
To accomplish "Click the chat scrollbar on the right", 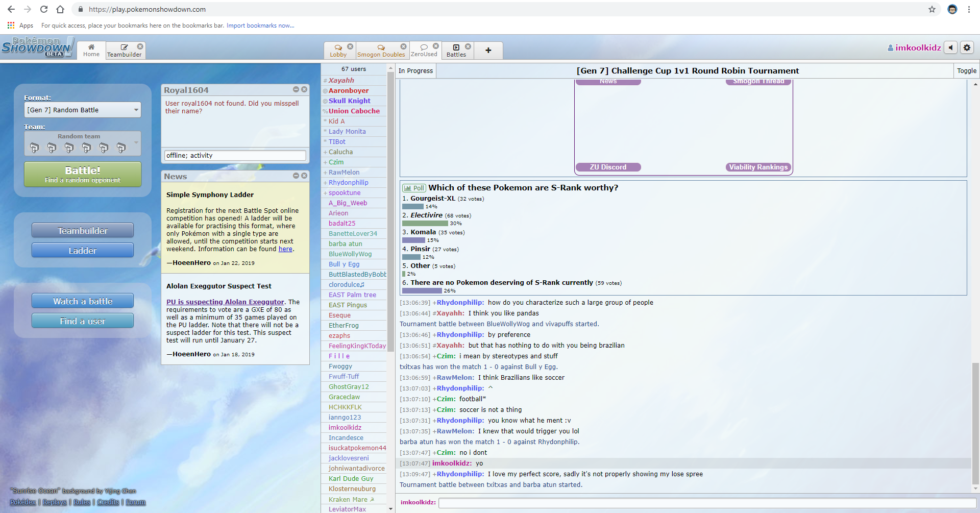I will click(975, 424).
